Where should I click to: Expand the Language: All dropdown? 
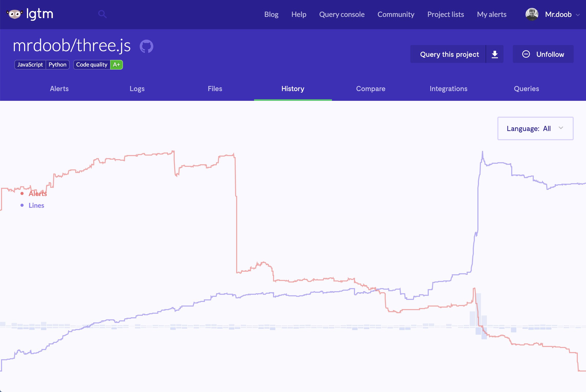[535, 128]
